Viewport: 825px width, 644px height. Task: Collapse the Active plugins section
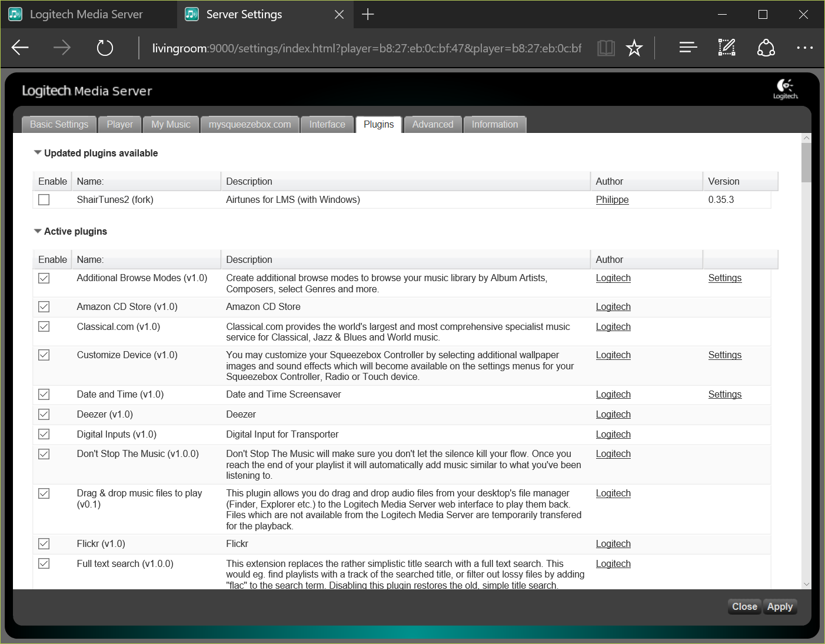coord(38,231)
